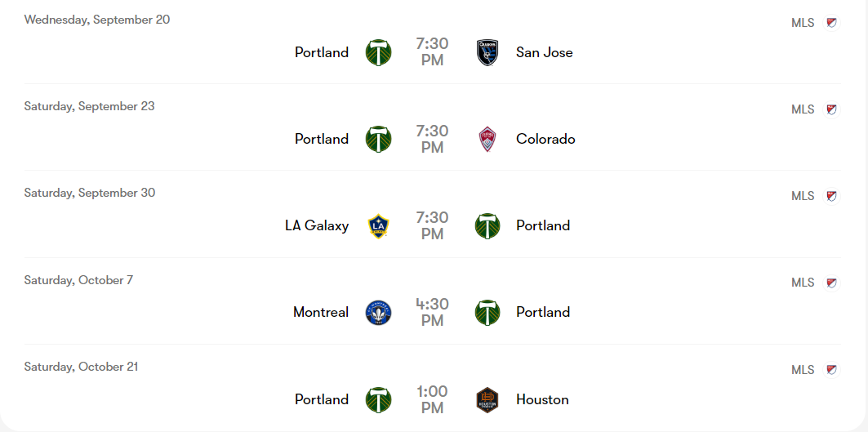Click MLS logo for September 20 match
The image size is (868, 432).
(x=831, y=23)
